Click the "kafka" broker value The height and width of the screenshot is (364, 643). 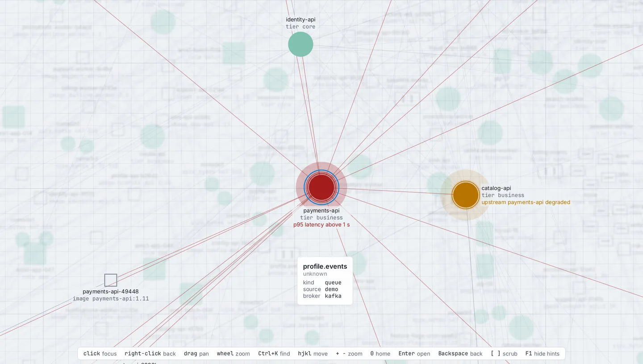pyautogui.click(x=333, y=296)
